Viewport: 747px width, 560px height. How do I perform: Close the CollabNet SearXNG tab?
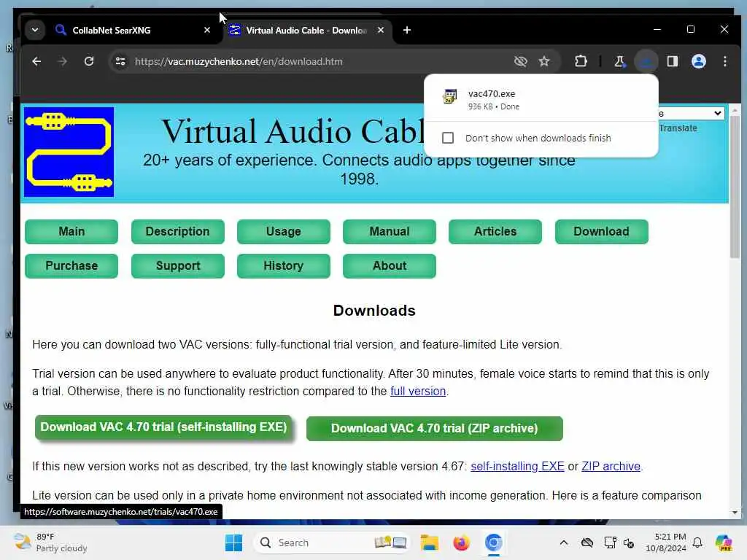click(206, 30)
